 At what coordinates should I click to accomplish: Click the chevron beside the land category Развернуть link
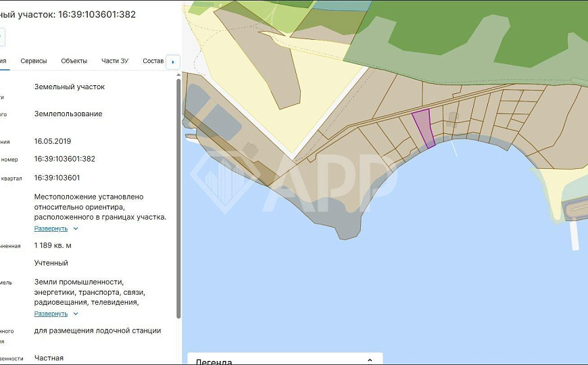coord(76,314)
